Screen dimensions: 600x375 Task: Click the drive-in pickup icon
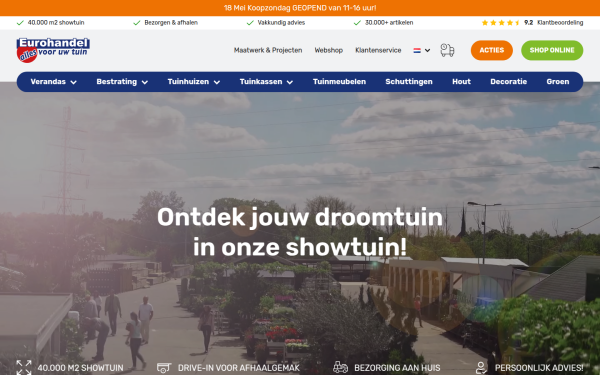tap(164, 368)
